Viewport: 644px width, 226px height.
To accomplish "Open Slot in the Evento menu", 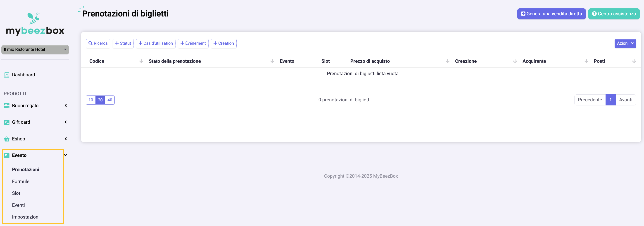I will coord(16,193).
